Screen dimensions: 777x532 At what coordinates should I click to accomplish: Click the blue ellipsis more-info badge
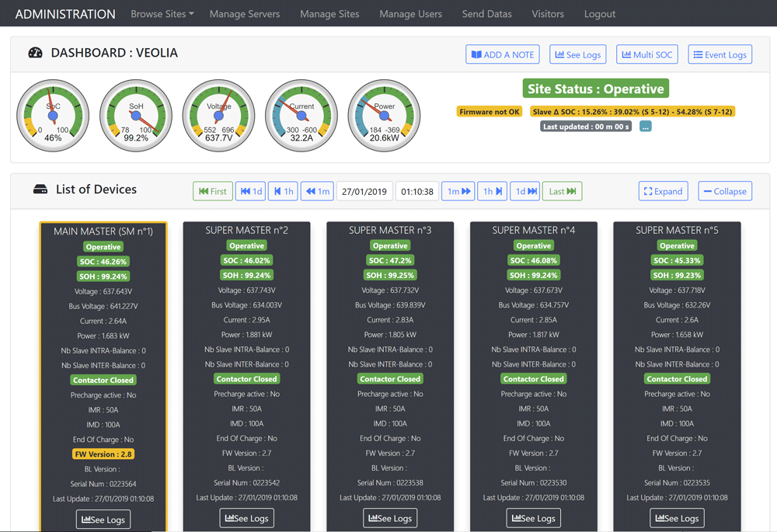[645, 127]
